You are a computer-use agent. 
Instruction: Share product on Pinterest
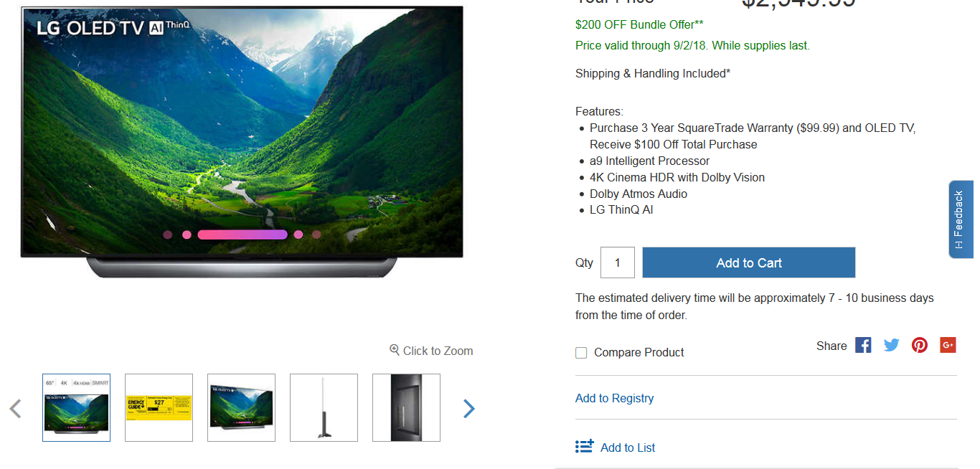coord(920,345)
